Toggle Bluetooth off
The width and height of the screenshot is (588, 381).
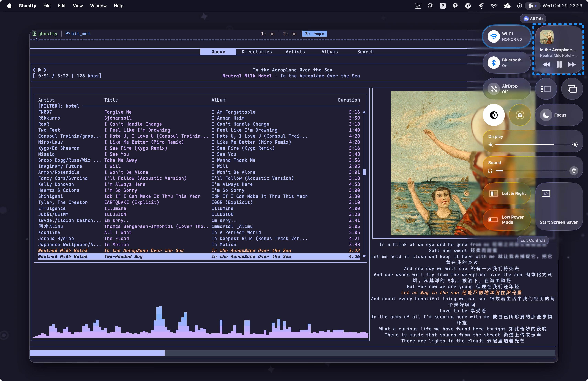(494, 63)
